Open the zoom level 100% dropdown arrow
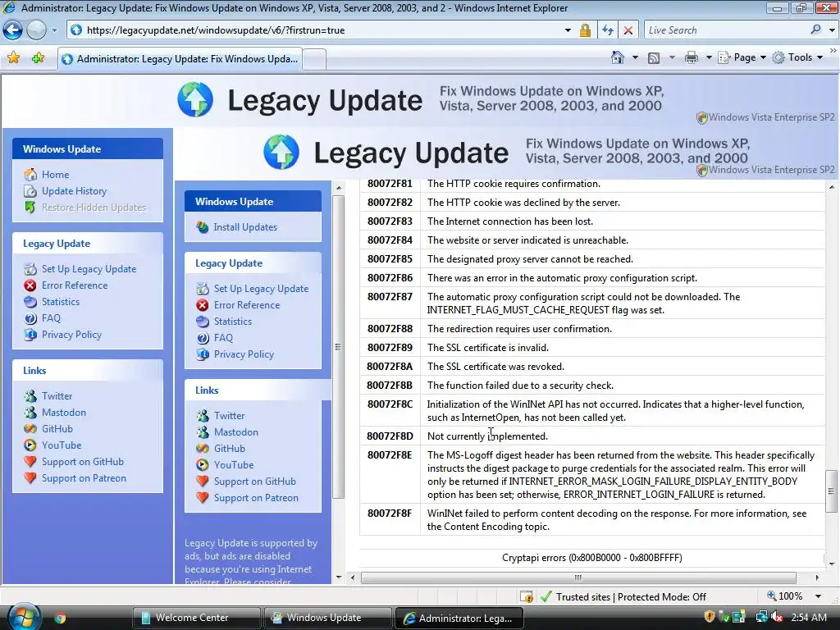The height and width of the screenshot is (630, 840). tap(818, 596)
